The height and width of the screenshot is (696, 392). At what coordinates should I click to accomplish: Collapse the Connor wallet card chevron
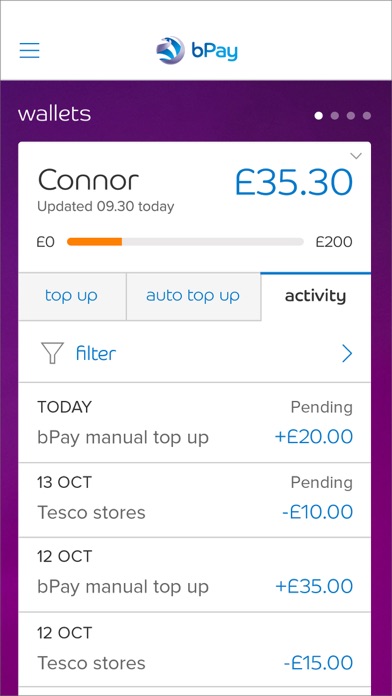(x=356, y=156)
